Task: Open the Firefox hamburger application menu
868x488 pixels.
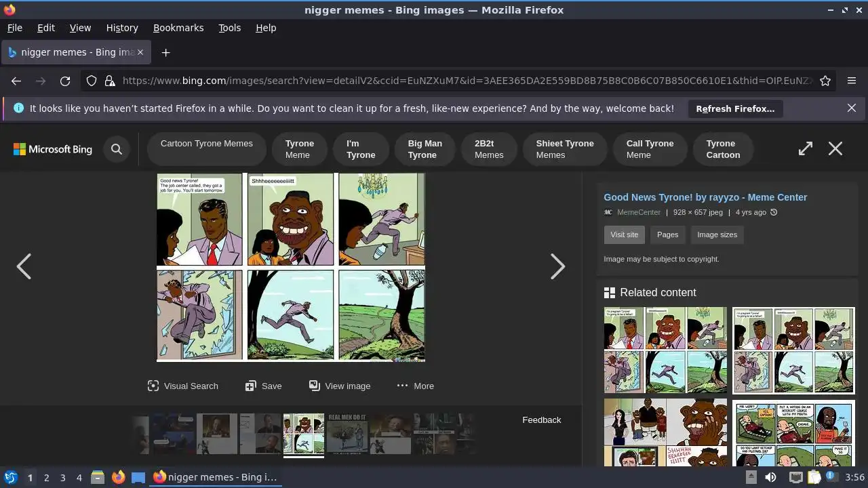Action: pos(852,81)
